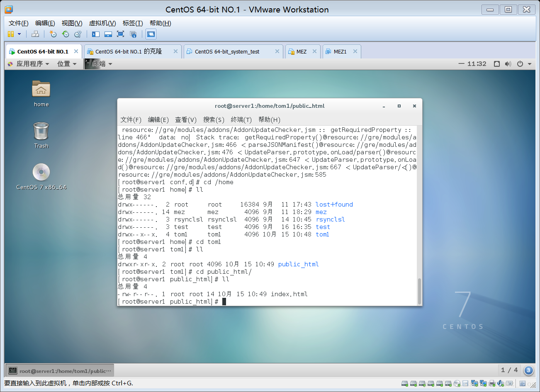Open the terminal 查看(V) menu
Screen dimensions: 540x392
coord(186,120)
